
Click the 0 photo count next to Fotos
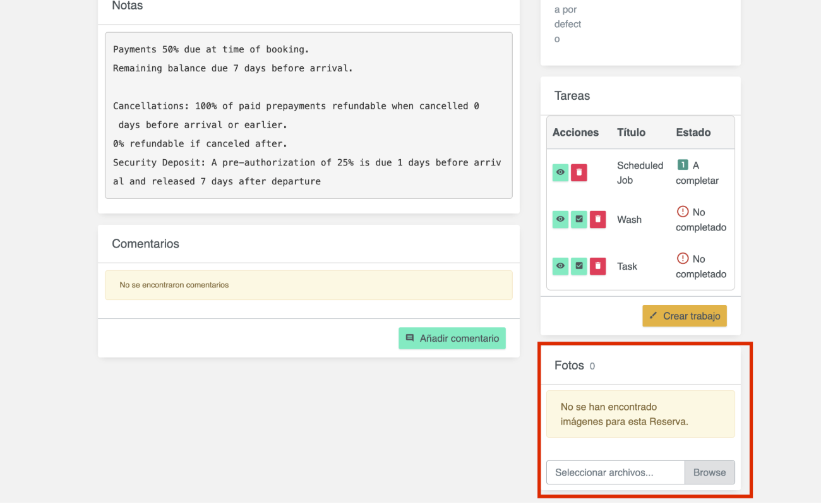(x=592, y=366)
